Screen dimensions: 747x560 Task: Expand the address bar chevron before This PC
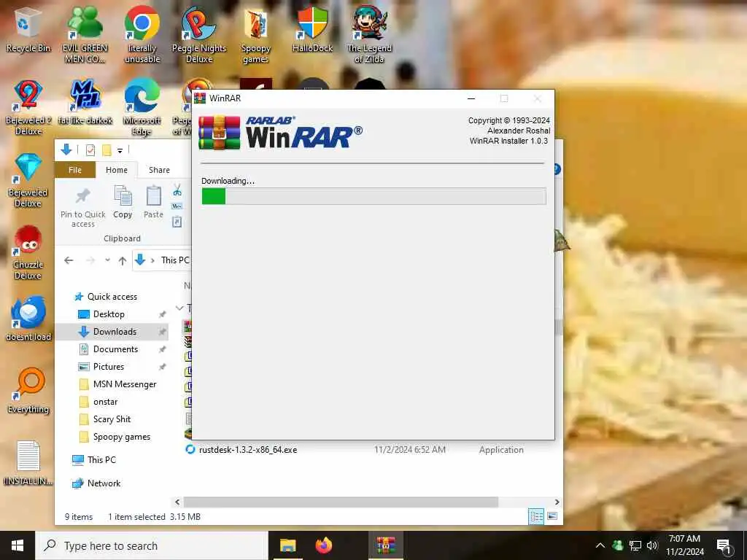pyautogui.click(x=152, y=260)
